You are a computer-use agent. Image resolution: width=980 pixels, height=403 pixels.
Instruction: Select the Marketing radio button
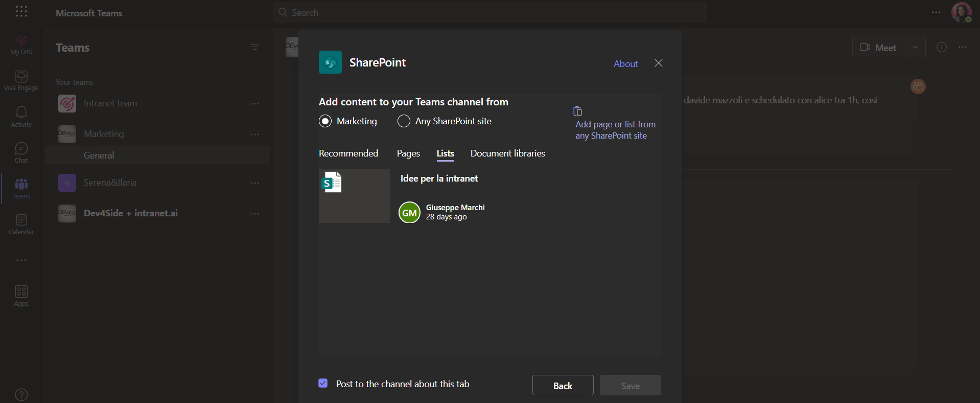pyautogui.click(x=325, y=121)
